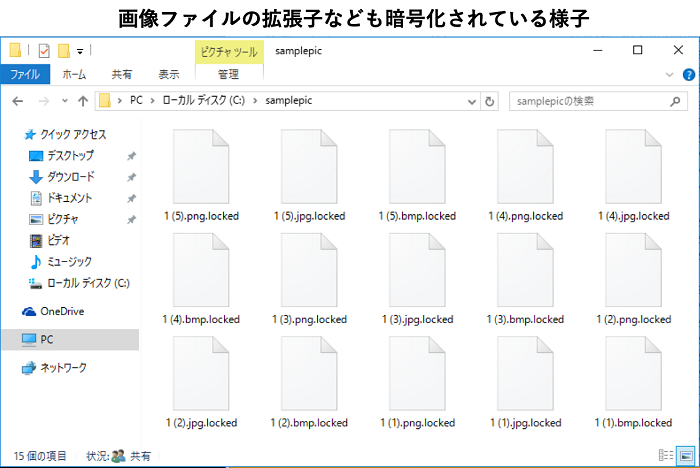This screenshot has width=700, height=468.
Task: Open recent locations dropdown arrow
Action: pos(63,101)
